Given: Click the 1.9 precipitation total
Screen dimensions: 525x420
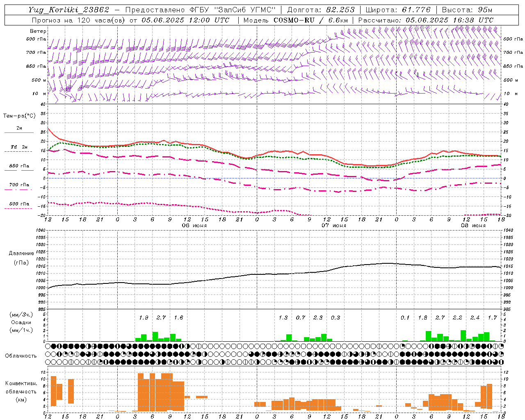Looking at the screenshot, I should (x=144, y=318).
